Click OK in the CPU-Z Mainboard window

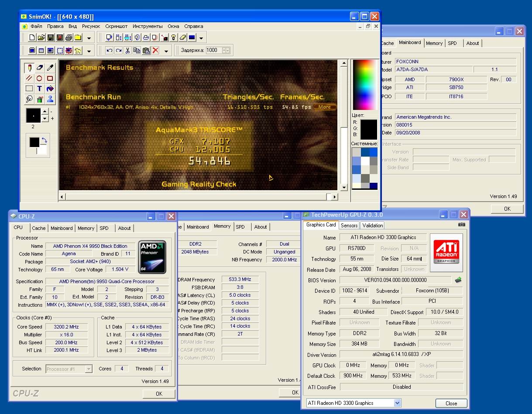point(507,209)
